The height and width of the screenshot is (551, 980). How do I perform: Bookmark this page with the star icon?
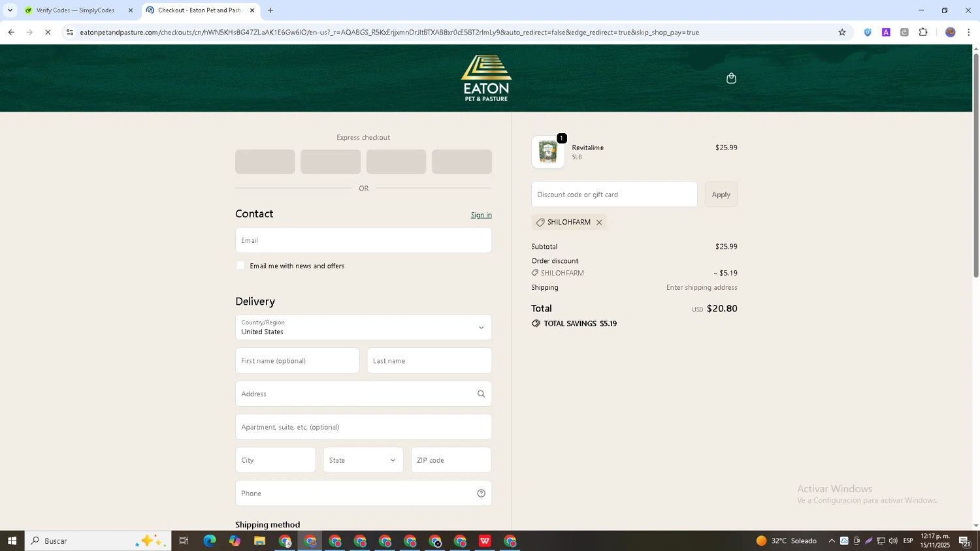842,32
